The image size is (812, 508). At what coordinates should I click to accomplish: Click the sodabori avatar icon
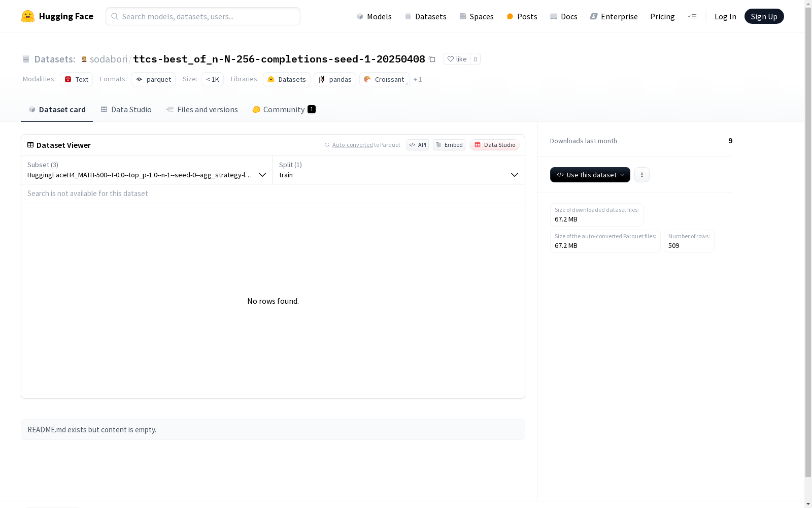coord(84,59)
